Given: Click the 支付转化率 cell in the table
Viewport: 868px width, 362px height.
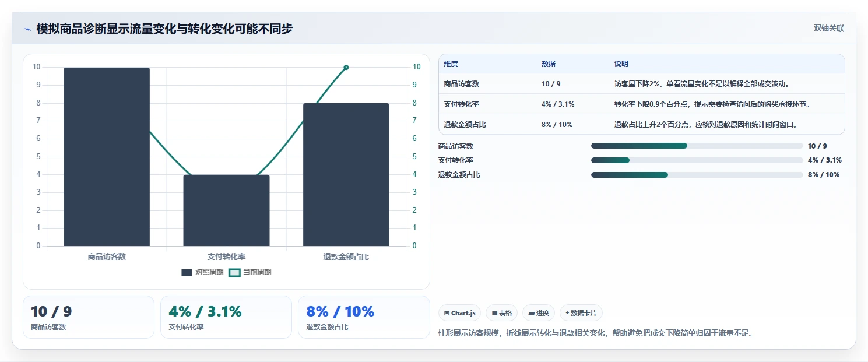Looking at the screenshot, I should (461, 104).
